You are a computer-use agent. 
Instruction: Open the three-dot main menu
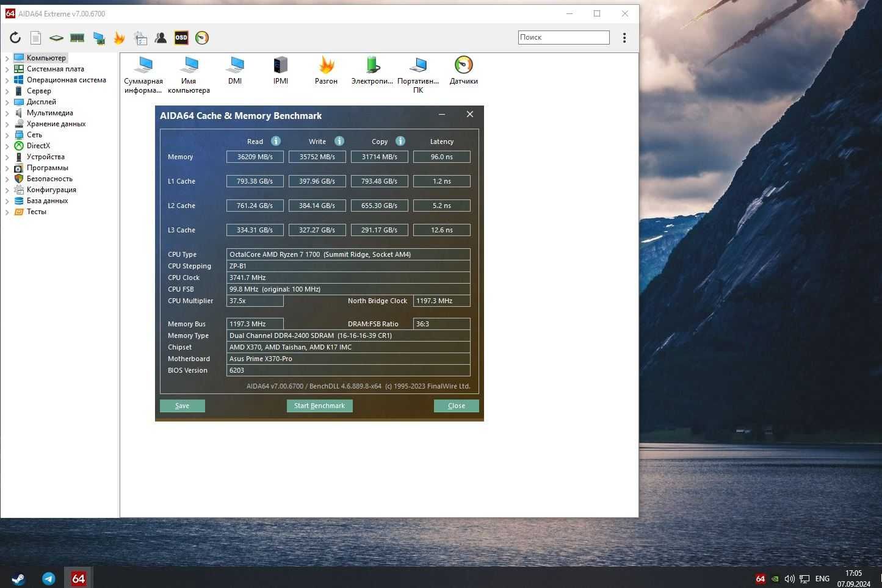(624, 38)
